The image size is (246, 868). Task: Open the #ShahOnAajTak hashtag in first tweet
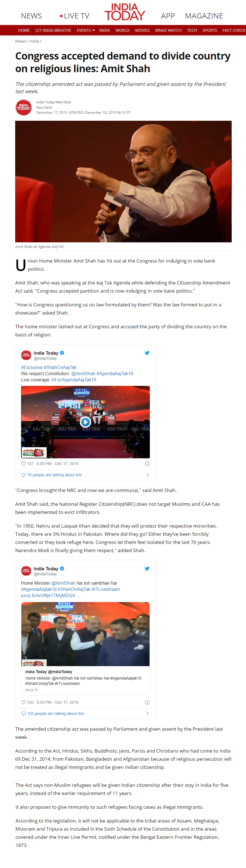60,367
